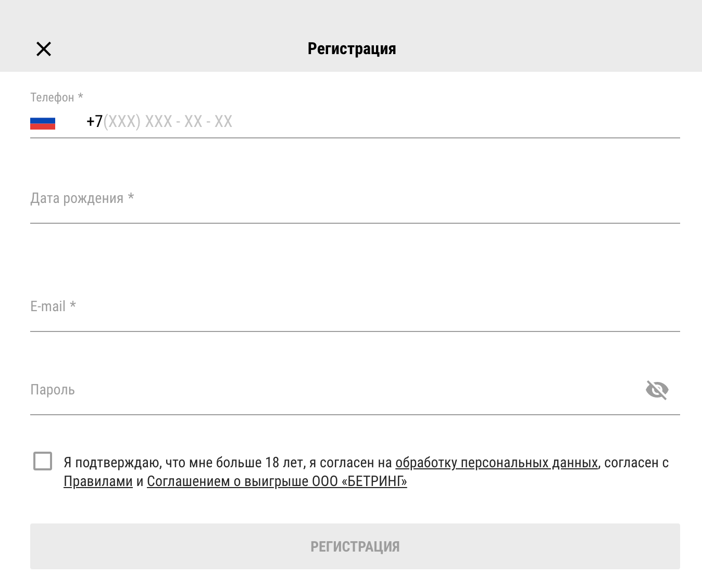
Task: Open country selector via Russian flag
Action: click(x=43, y=123)
